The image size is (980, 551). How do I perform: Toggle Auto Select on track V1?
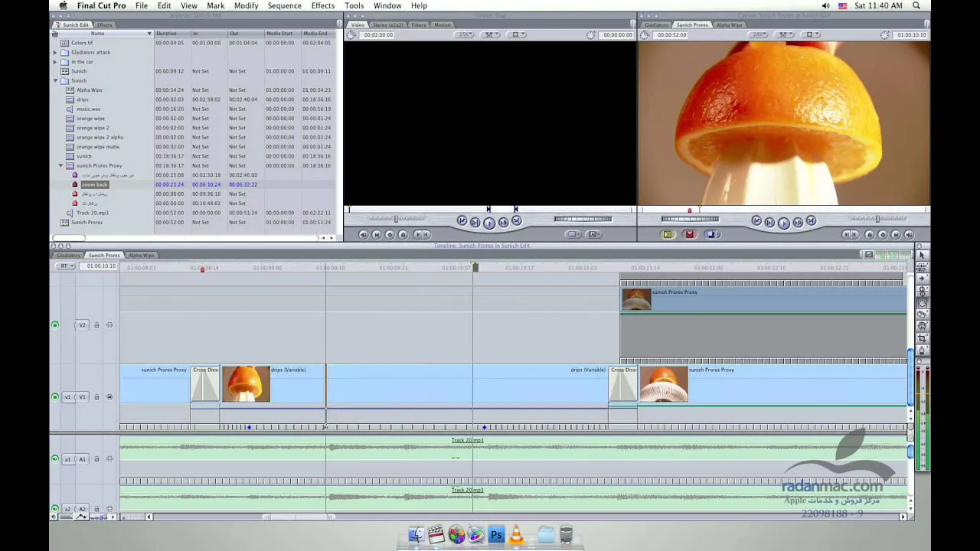pyautogui.click(x=109, y=396)
